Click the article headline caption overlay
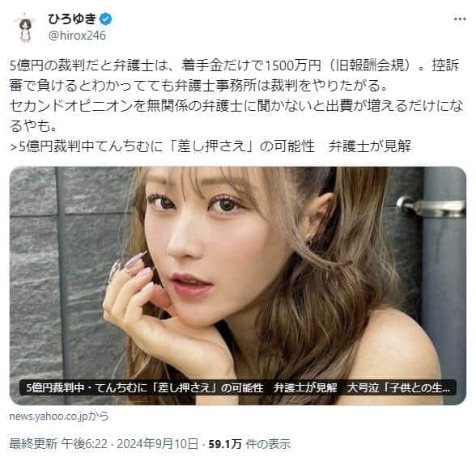This screenshot has height=461, width=476. 238,387
